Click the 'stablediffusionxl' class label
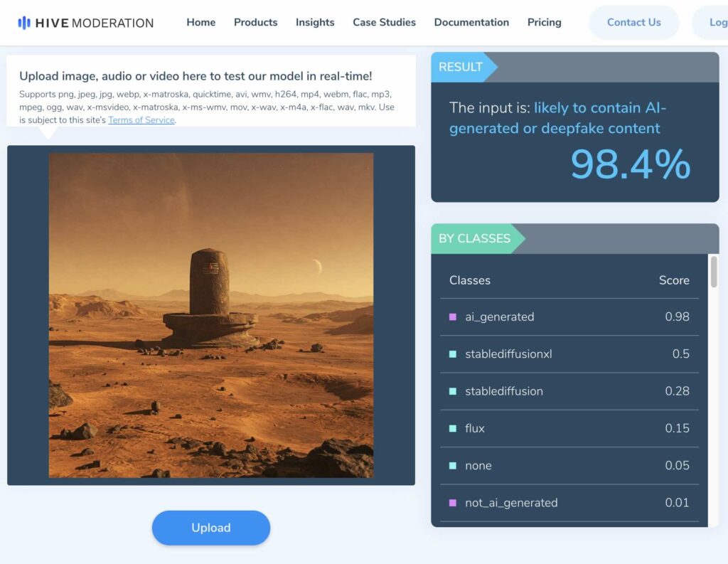This screenshot has height=564, width=728. [x=508, y=354]
